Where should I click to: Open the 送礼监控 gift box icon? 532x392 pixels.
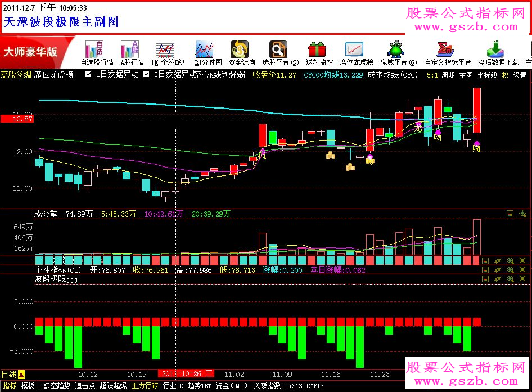point(319,53)
